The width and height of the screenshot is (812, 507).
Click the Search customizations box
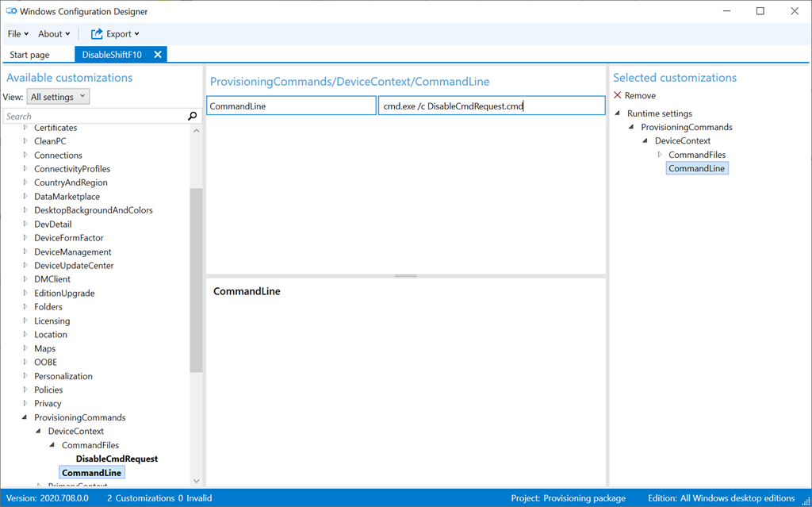click(x=94, y=117)
